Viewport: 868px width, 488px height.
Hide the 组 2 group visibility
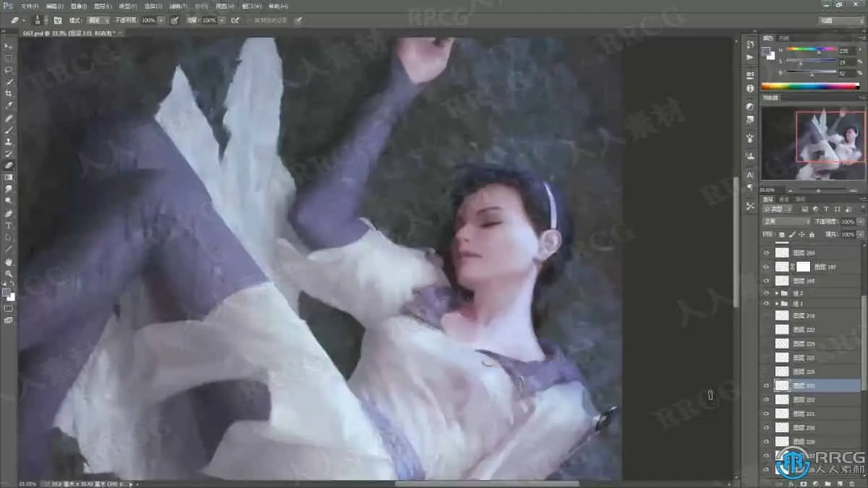tap(766, 294)
